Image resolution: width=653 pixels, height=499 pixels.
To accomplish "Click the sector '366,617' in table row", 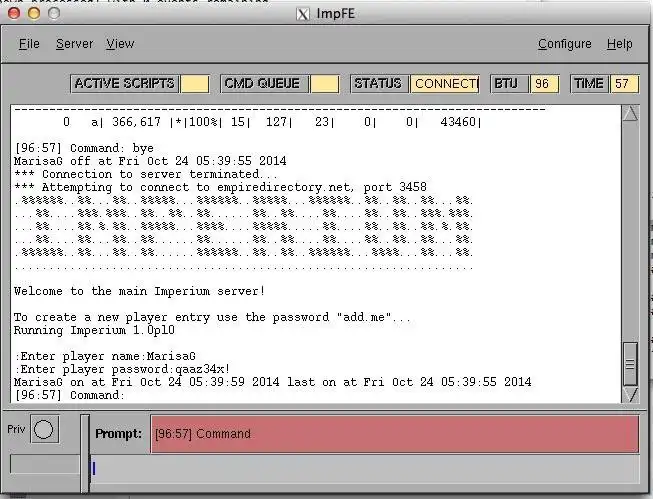I will pyautogui.click(x=136, y=122).
